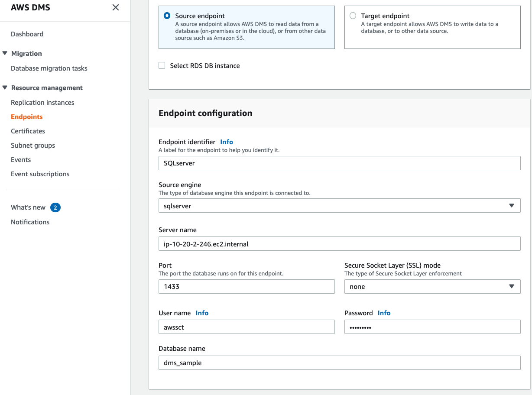Click the Server name input field
This screenshot has width=532, height=395.
339,244
